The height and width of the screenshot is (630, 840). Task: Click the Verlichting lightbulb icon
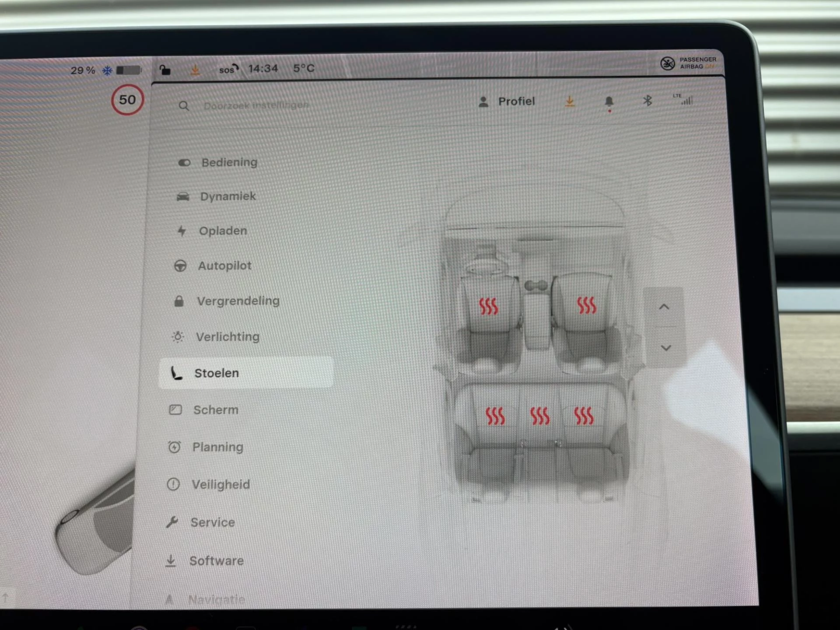click(178, 336)
